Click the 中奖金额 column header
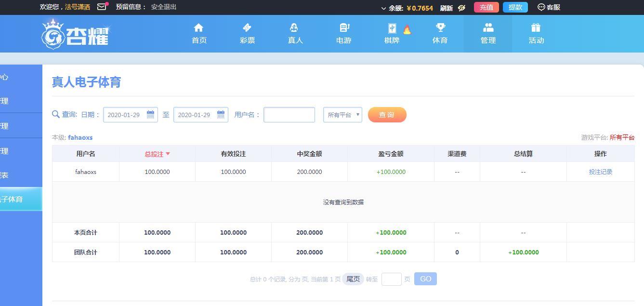The image size is (644, 306). (309, 154)
